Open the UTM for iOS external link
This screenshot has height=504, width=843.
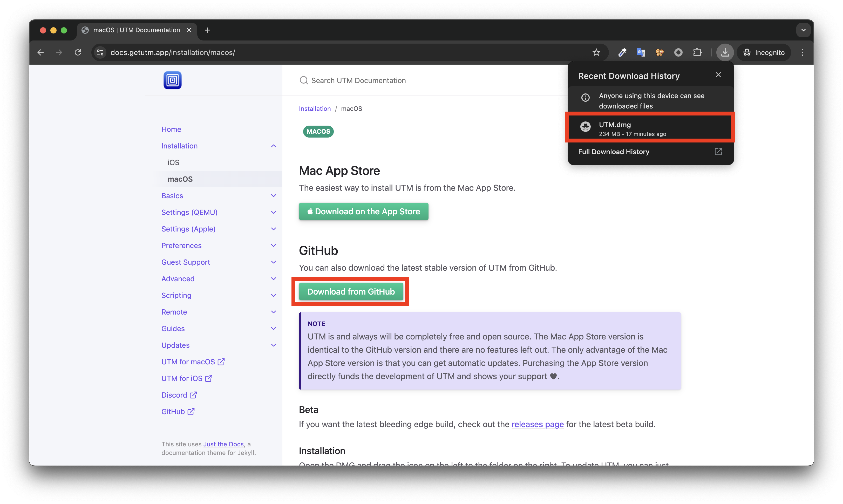[187, 379]
